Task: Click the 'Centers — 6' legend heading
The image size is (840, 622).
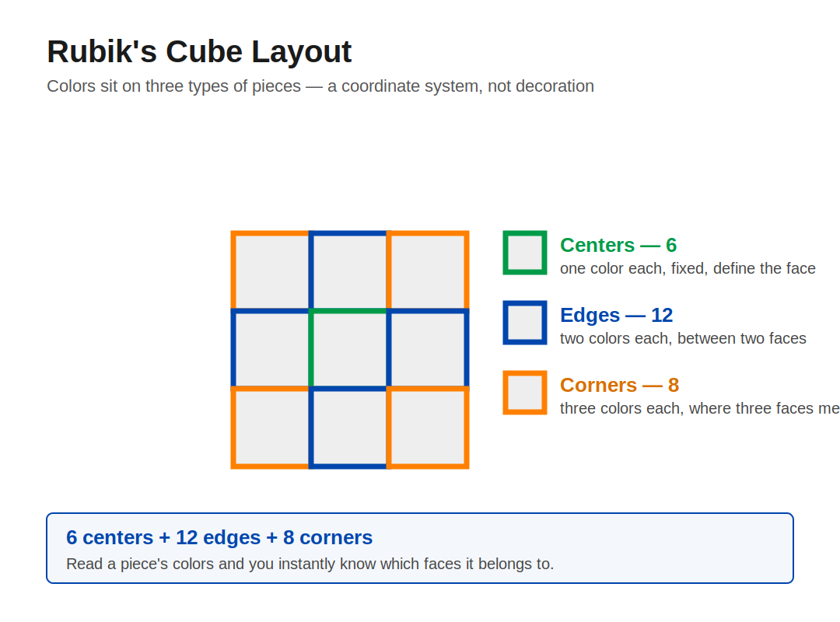Action: 618,246
